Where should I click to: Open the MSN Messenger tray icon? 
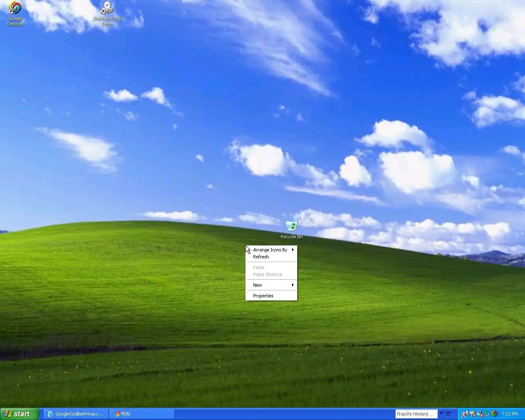coord(480,414)
